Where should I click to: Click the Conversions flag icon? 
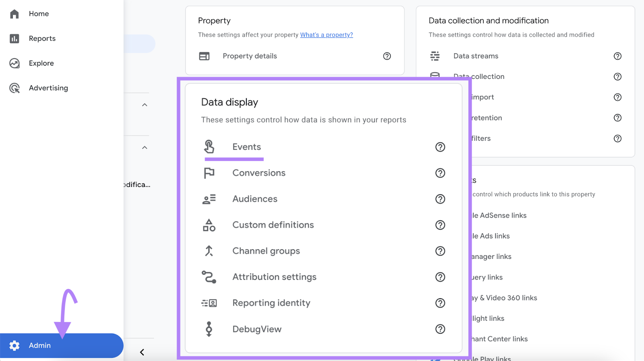pyautogui.click(x=209, y=173)
